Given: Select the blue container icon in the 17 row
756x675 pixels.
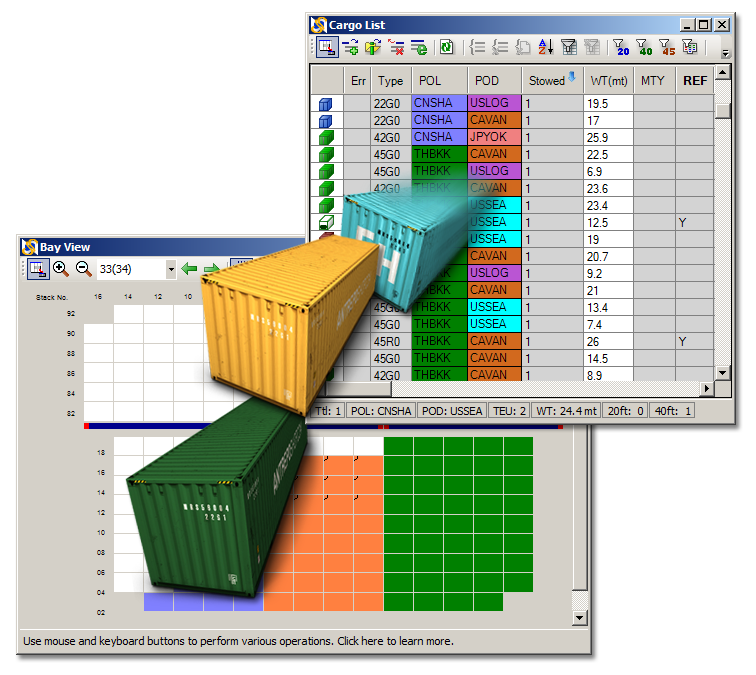Looking at the screenshot, I should 326,121.
